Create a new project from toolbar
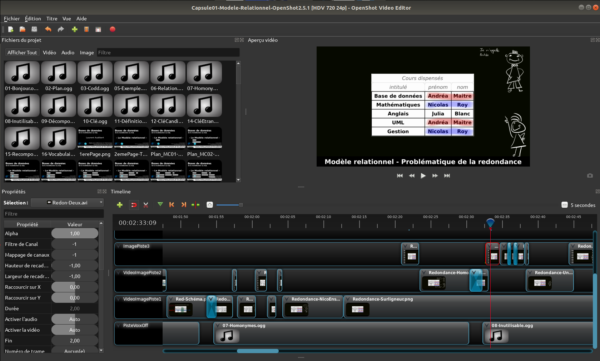 pyautogui.click(x=11, y=29)
